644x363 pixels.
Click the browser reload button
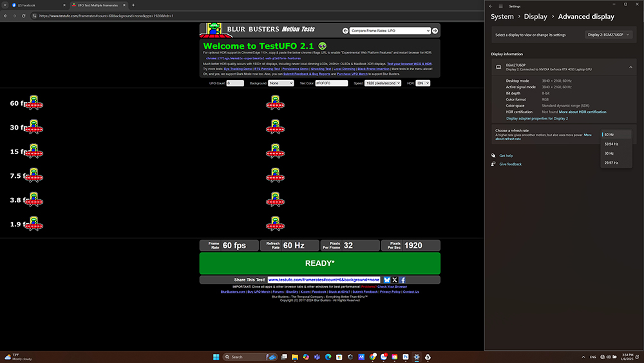23,16
